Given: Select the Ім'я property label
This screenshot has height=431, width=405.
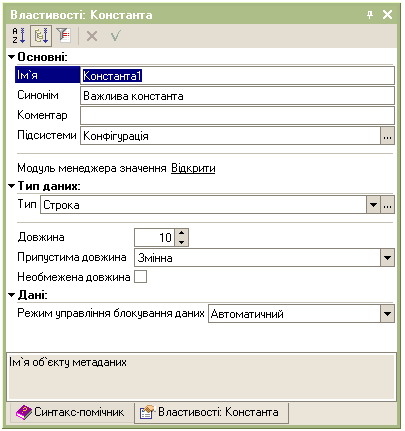Looking at the screenshot, I should tap(48, 75).
